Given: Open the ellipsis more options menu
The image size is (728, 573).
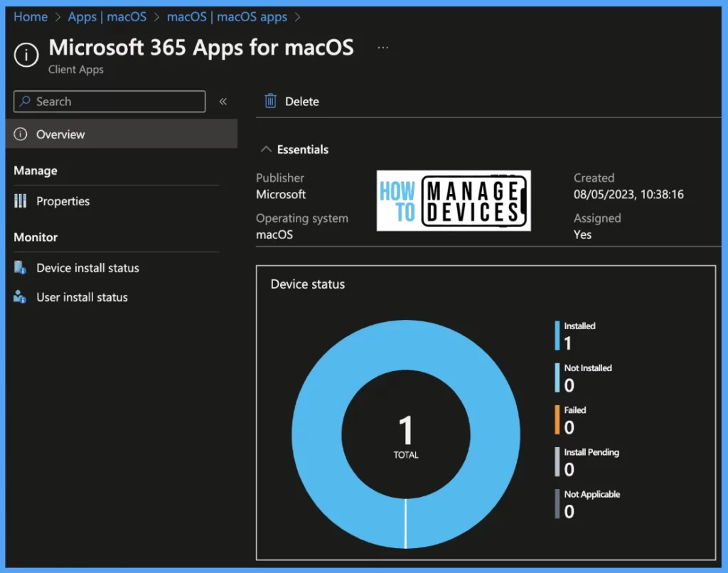Looking at the screenshot, I should tap(382, 48).
